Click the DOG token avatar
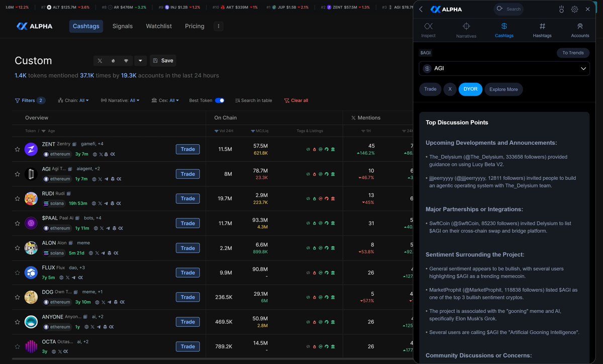 [x=31, y=297]
